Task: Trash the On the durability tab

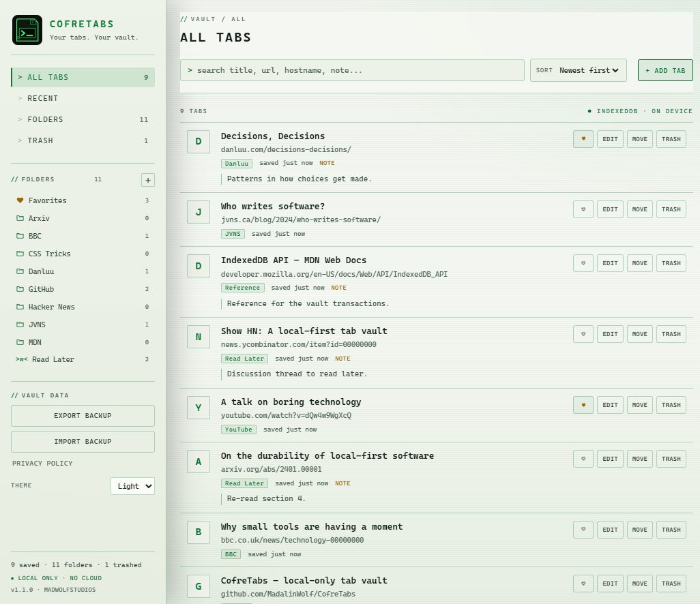Action: (x=671, y=459)
